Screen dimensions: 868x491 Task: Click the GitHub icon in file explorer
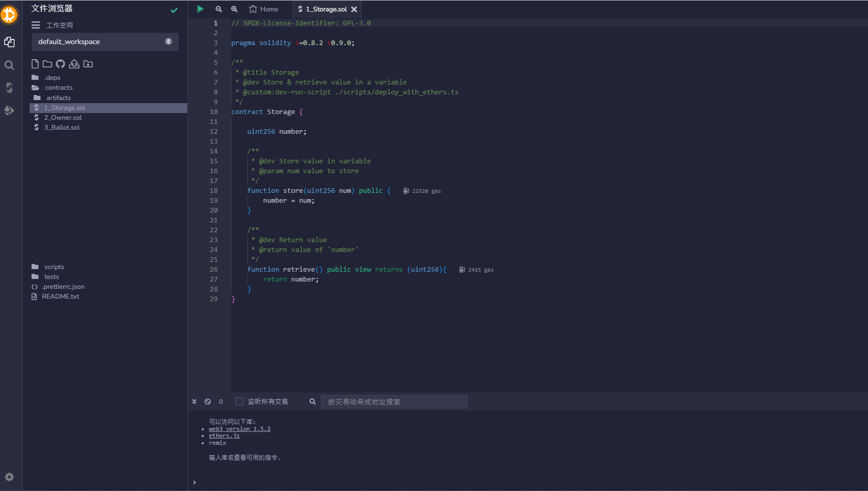(61, 64)
